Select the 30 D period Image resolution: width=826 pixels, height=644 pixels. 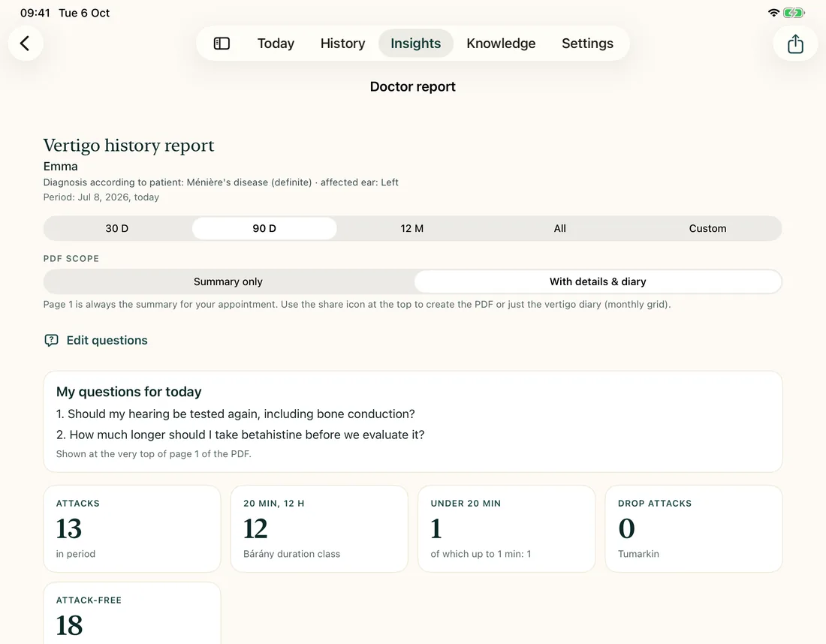[117, 228]
